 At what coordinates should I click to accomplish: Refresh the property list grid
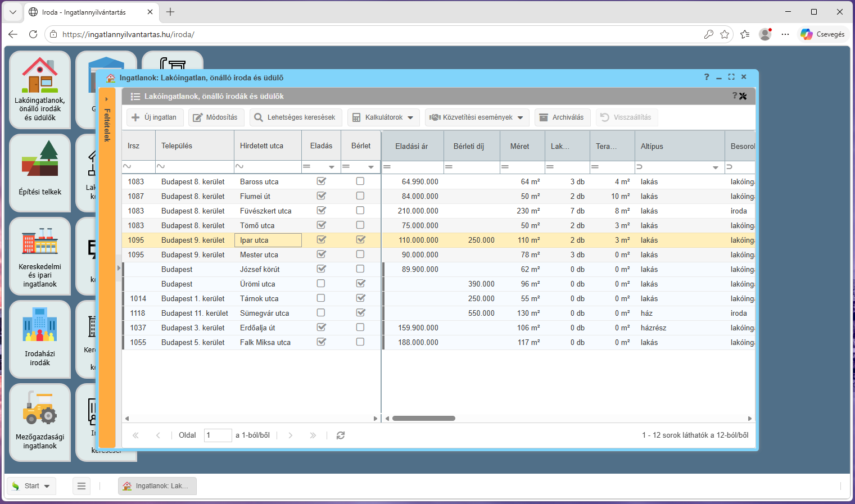(341, 435)
